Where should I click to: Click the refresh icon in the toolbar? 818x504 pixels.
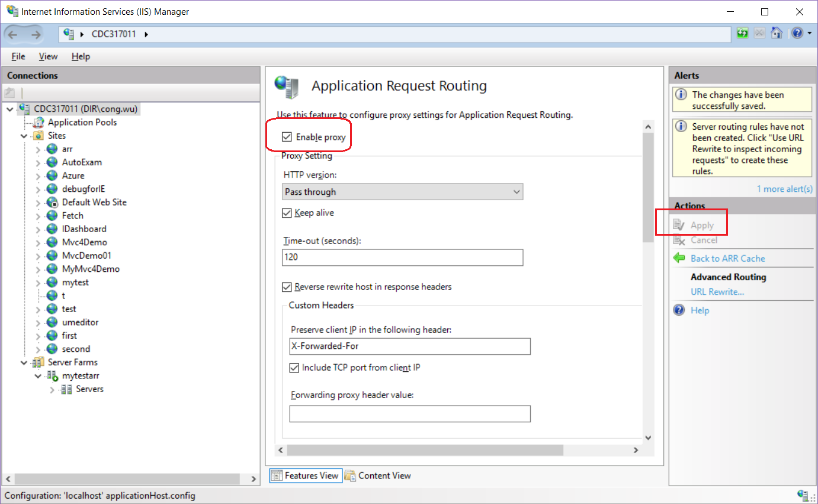pos(742,33)
